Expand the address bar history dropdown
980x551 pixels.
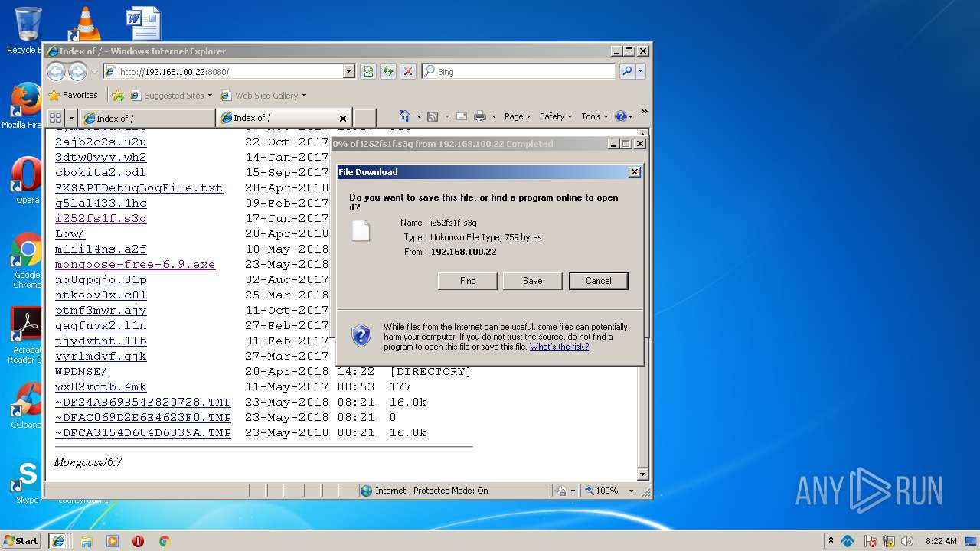pyautogui.click(x=349, y=71)
